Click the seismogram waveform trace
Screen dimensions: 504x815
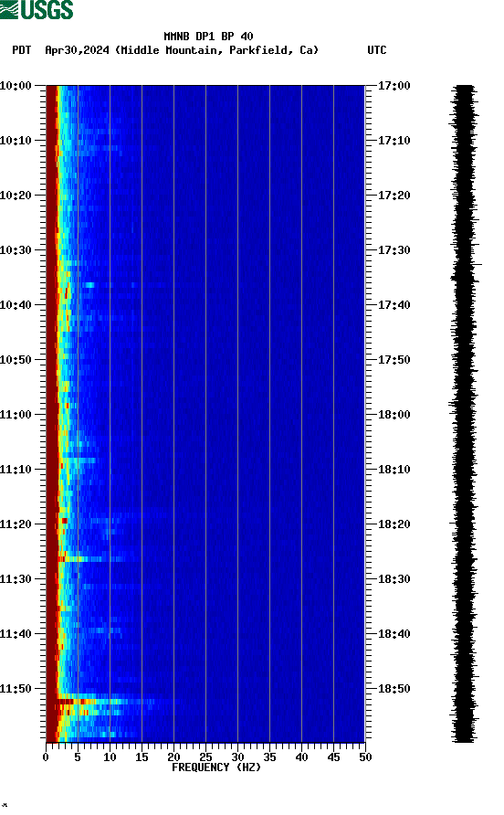pyautogui.click(x=464, y=414)
